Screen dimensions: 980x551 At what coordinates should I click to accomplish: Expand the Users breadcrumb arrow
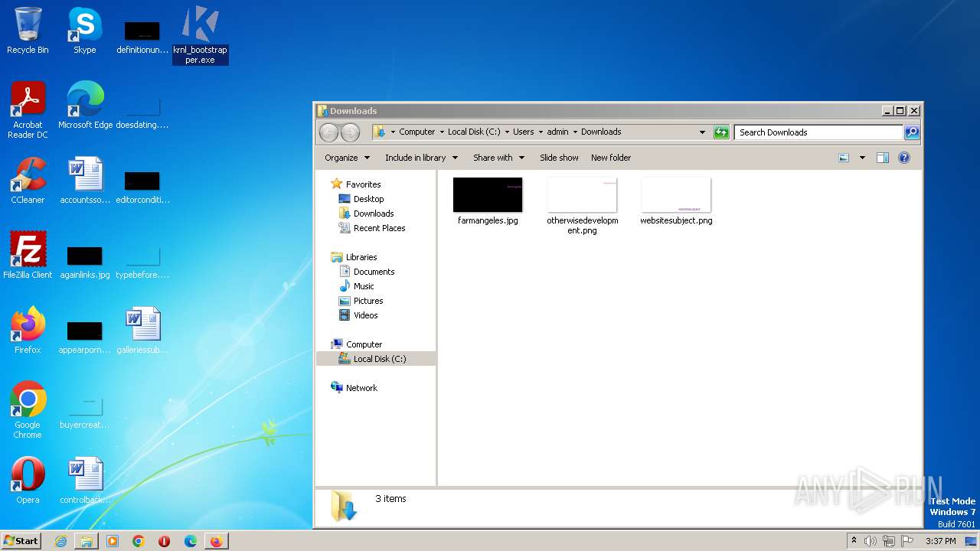coord(541,132)
